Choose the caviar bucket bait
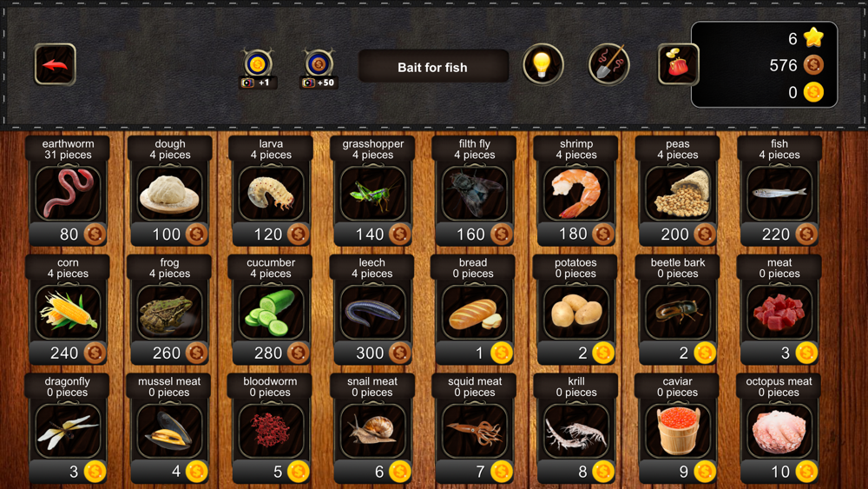 678,430
